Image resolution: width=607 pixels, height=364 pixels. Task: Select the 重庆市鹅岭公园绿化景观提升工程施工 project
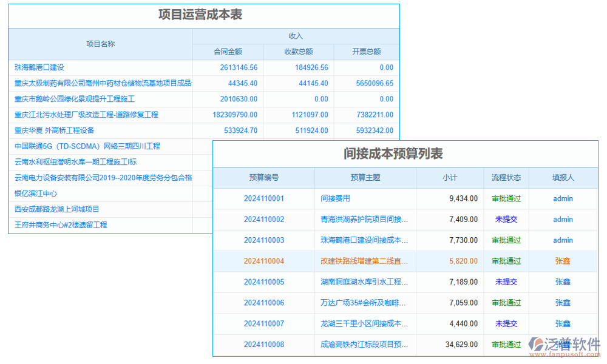(x=75, y=99)
